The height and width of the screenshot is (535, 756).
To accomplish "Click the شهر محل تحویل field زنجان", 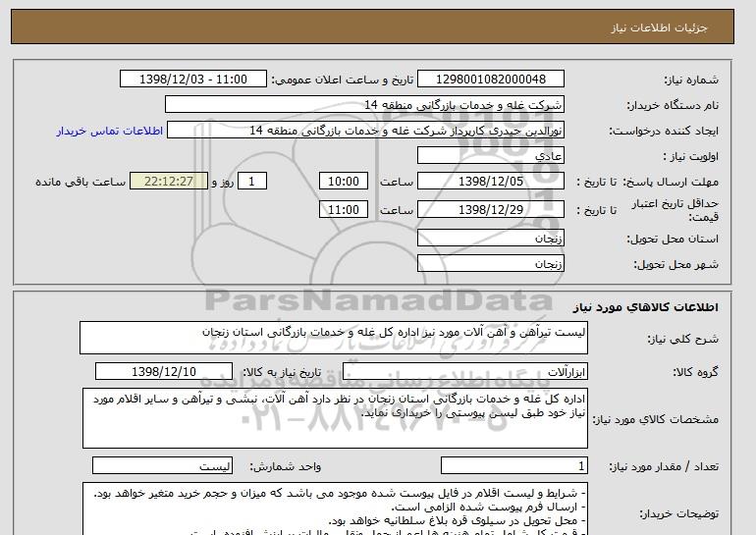I will pos(490,264).
